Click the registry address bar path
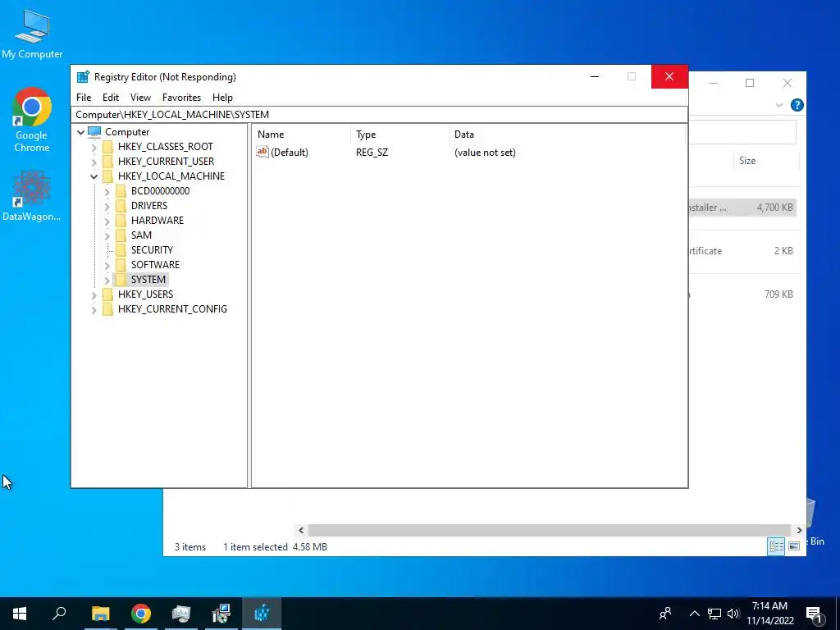This screenshot has height=630, width=840. (x=379, y=115)
